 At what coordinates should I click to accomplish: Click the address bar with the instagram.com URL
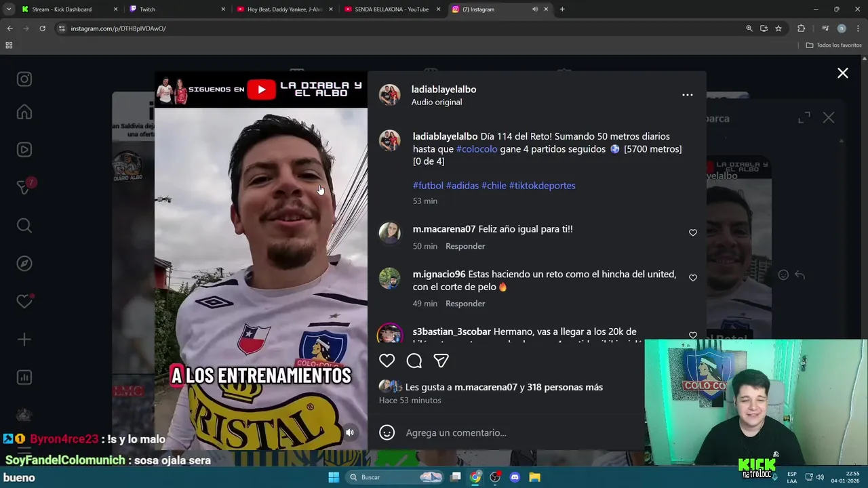(400, 28)
